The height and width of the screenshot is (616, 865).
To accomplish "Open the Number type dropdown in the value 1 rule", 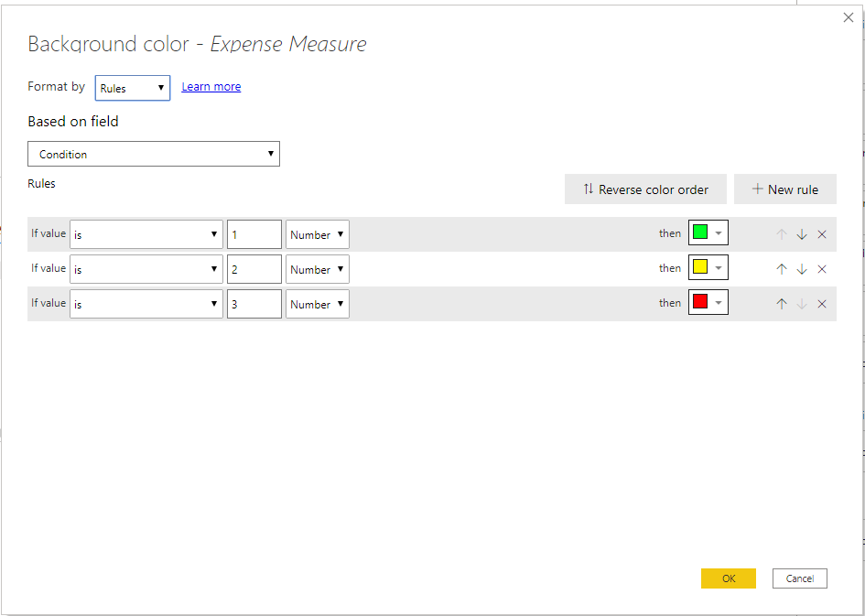I will (x=318, y=234).
